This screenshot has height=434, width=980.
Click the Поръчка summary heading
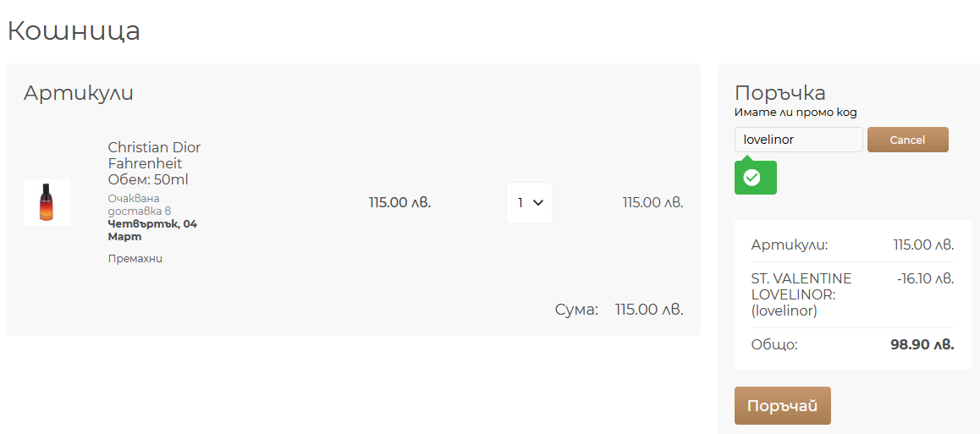tap(780, 92)
